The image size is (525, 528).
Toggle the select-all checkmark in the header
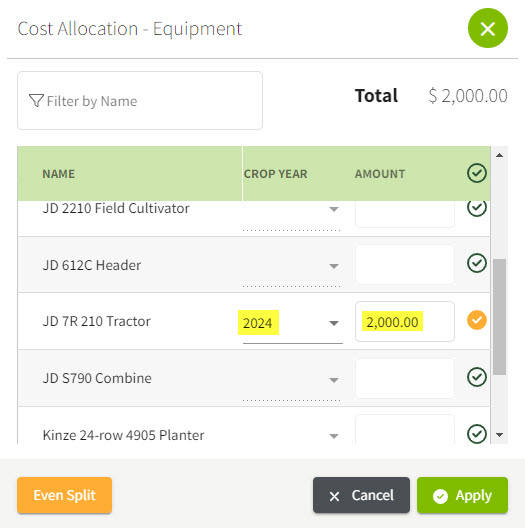point(477,173)
